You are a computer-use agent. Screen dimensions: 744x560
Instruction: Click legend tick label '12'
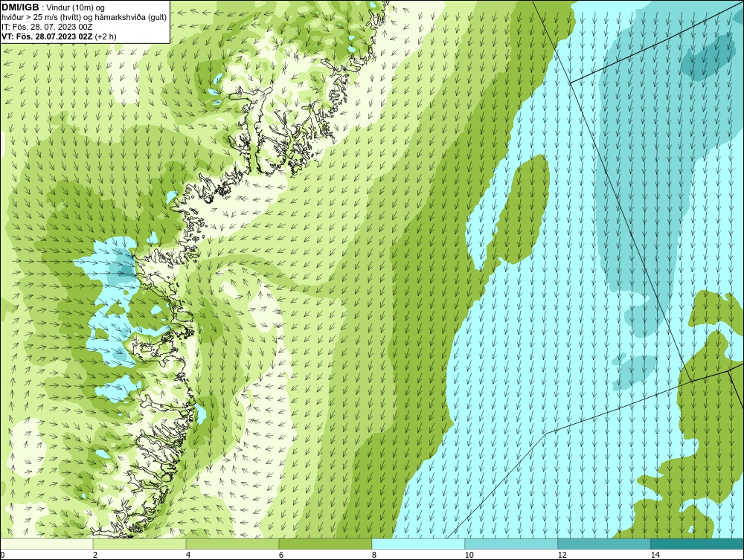(562, 555)
